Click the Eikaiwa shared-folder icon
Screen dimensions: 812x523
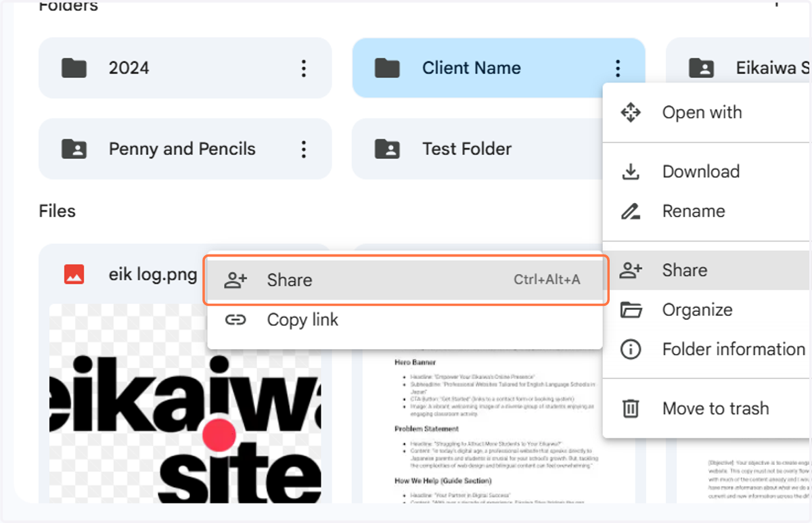[701, 68]
